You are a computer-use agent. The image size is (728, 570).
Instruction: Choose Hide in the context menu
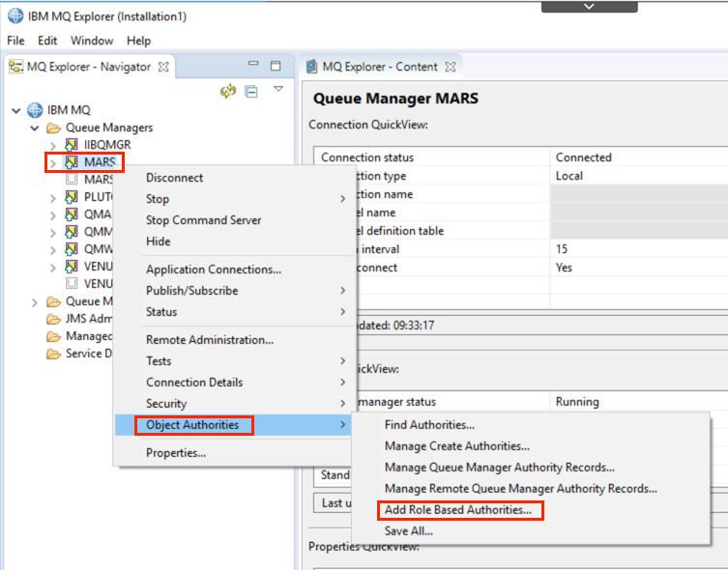click(235, 242)
